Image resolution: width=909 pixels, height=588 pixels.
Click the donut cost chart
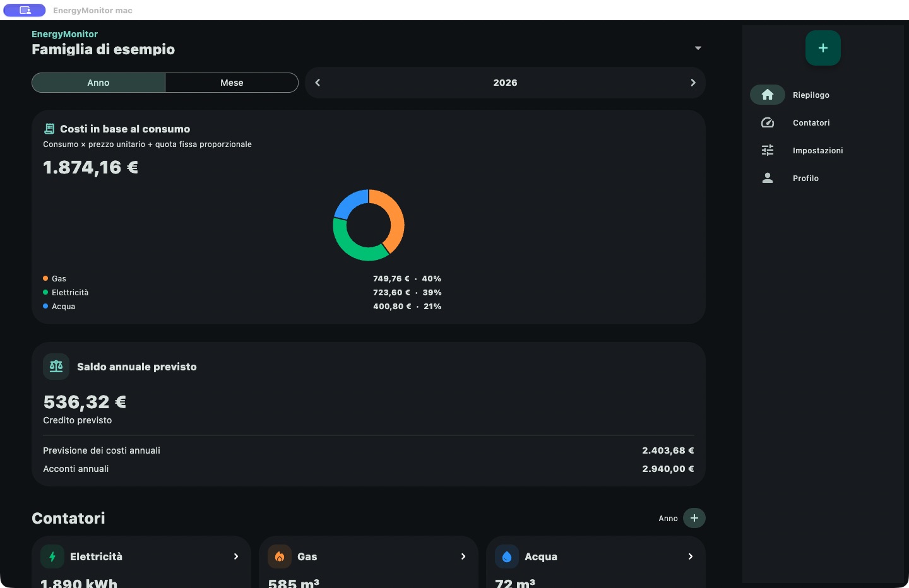(369, 225)
